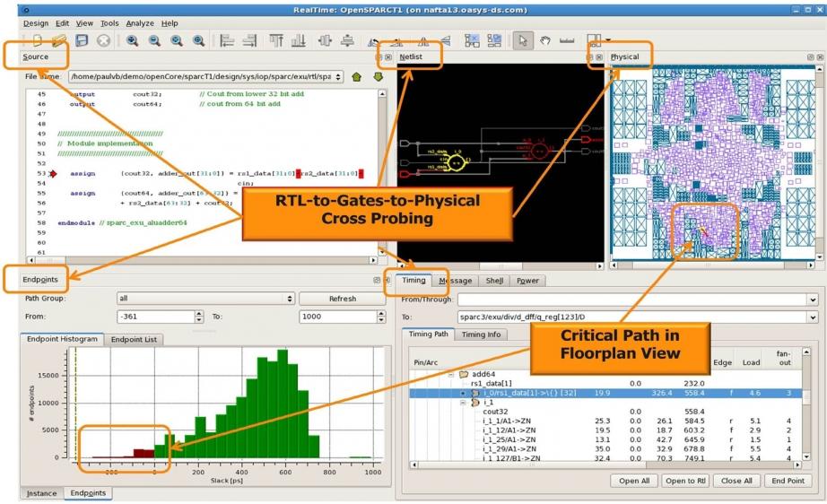This screenshot has height=504, width=827.
Task: Switch to the Shell tab
Action: pos(494,281)
